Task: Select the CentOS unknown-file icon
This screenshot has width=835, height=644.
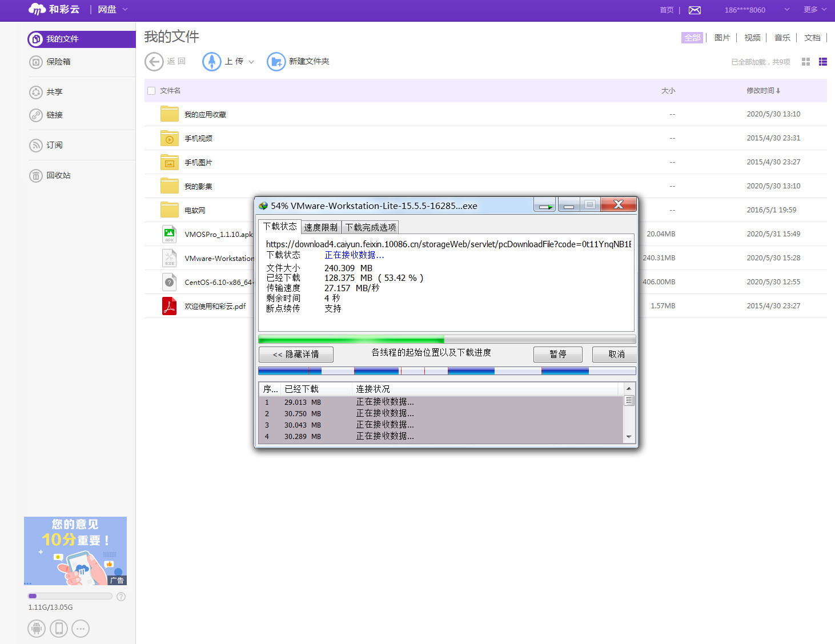Action: (x=170, y=282)
